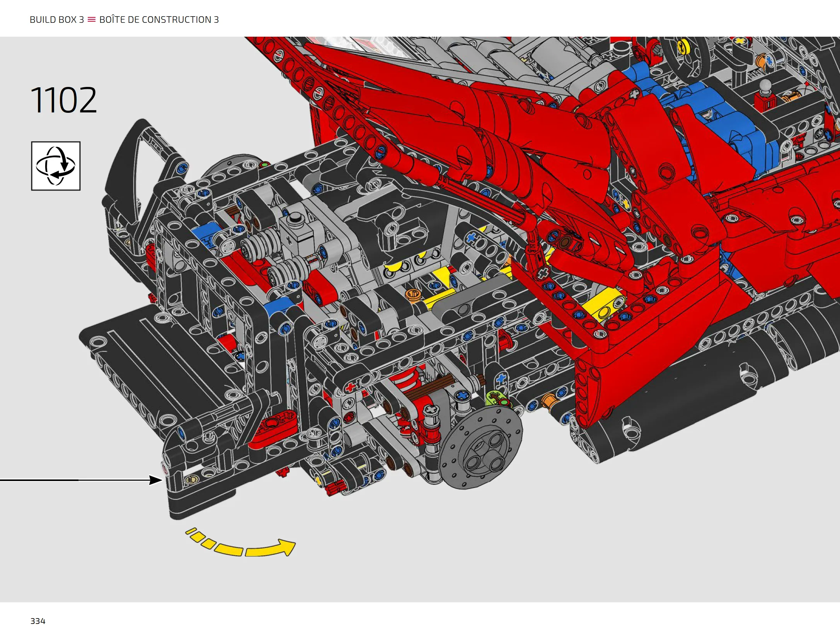Click the yellow curved rotation arrow
This screenshot has width=840, height=639.
(x=240, y=543)
